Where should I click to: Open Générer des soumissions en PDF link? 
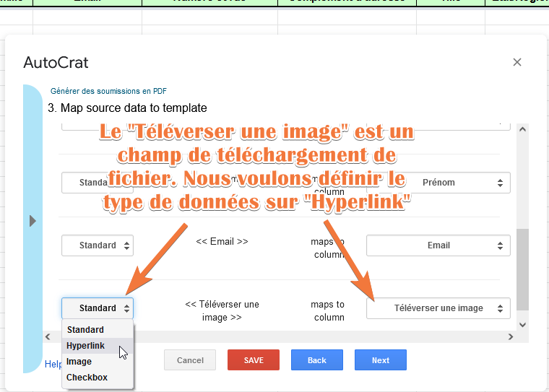pos(108,91)
